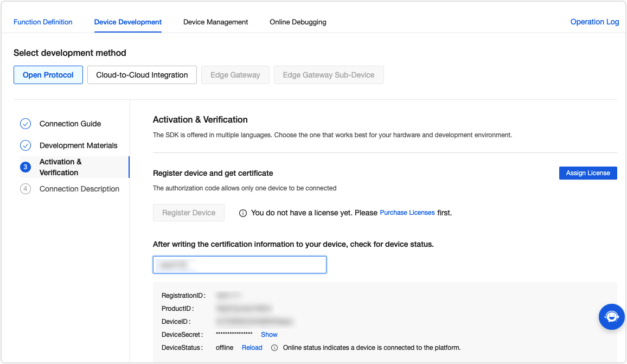Click the customer support chat icon
The height and width of the screenshot is (364, 627).
point(611,317)
